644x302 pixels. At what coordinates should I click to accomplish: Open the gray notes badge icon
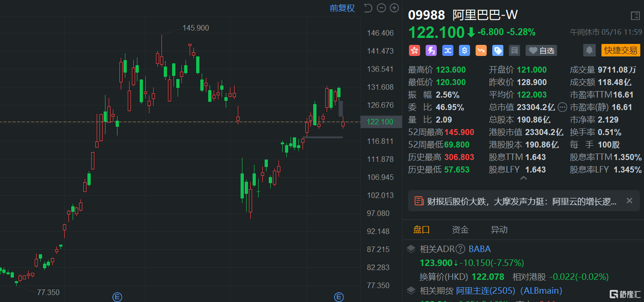[x=514, y=50]
